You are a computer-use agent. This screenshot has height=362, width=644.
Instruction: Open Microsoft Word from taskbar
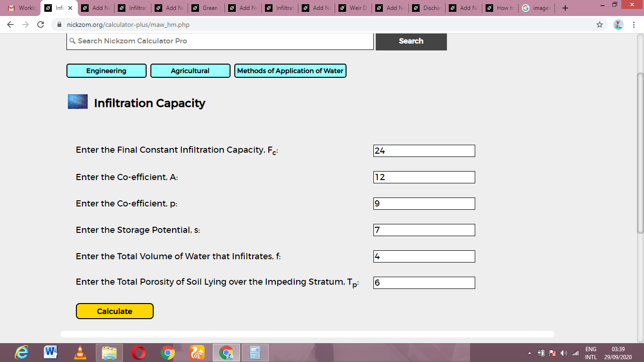50,353
